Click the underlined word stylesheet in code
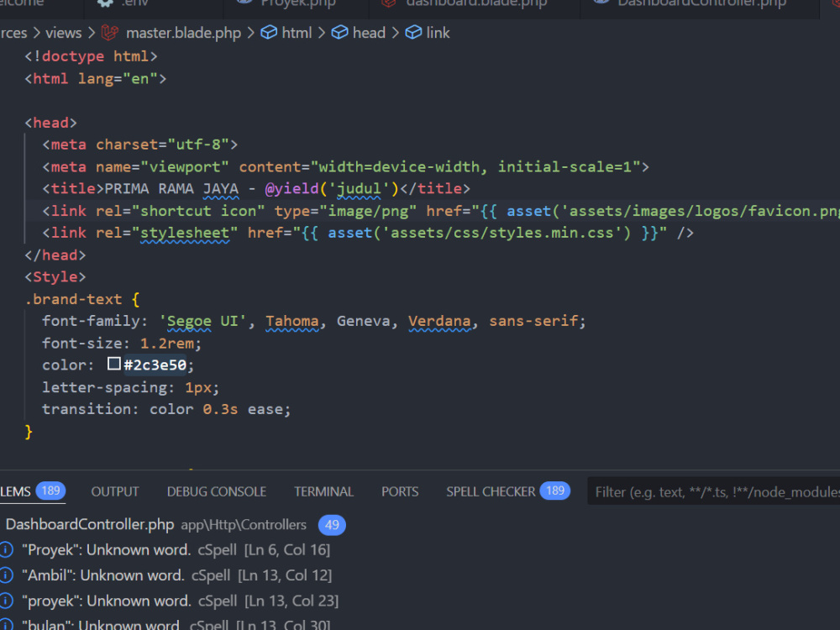This screenshot has width=840, height=630. click(x=185, y=233)
